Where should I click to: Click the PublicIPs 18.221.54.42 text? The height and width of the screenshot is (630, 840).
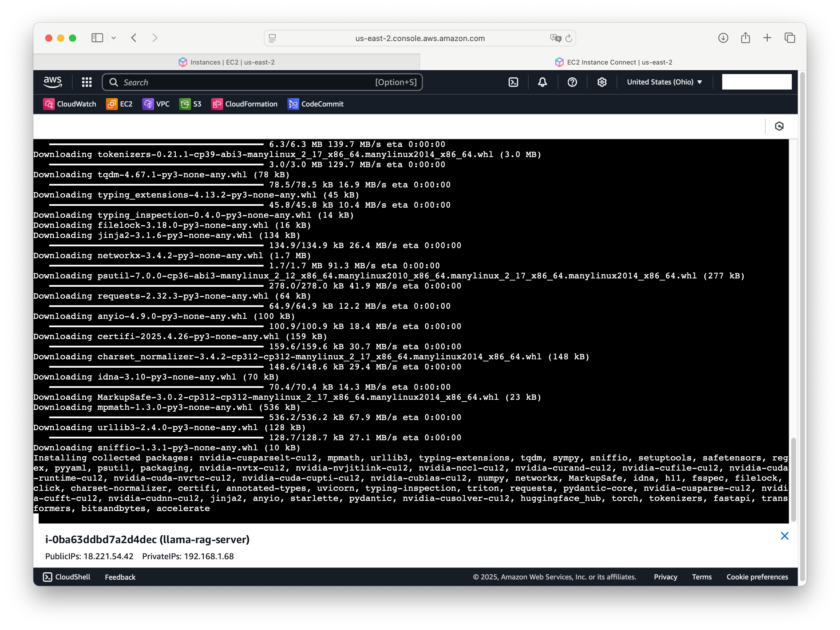click(89, 556)
